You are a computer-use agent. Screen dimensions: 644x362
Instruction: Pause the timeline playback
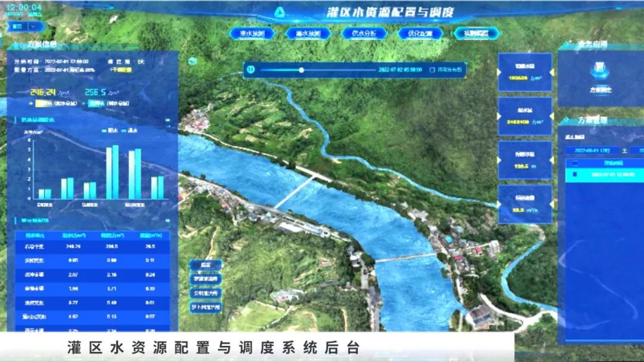[251, 70]
